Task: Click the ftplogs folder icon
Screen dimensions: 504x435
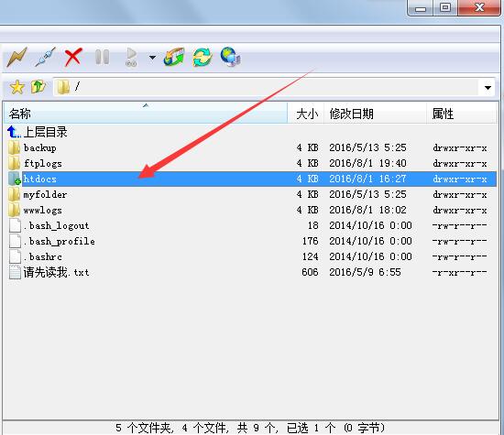Action: (x=14, y=163)
